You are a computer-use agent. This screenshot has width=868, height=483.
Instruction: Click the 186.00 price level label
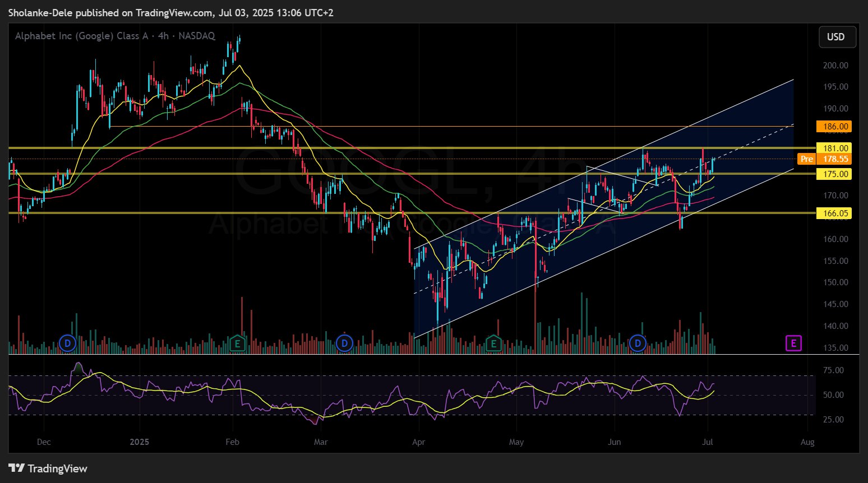click(x=835, y=127)
